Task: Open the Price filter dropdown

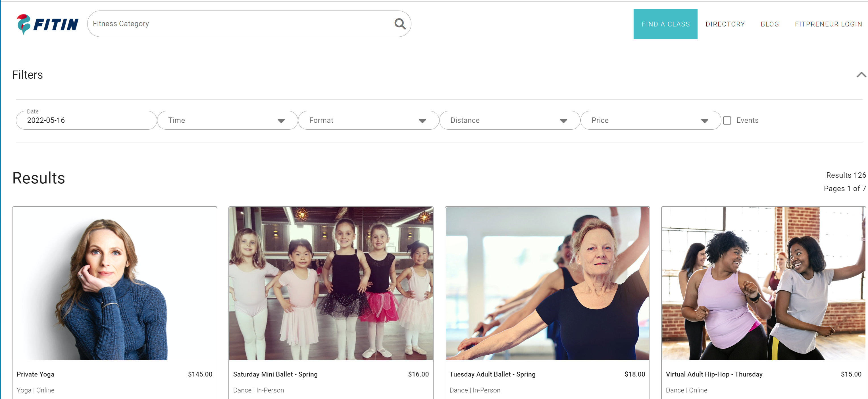Action: point(650,120)
